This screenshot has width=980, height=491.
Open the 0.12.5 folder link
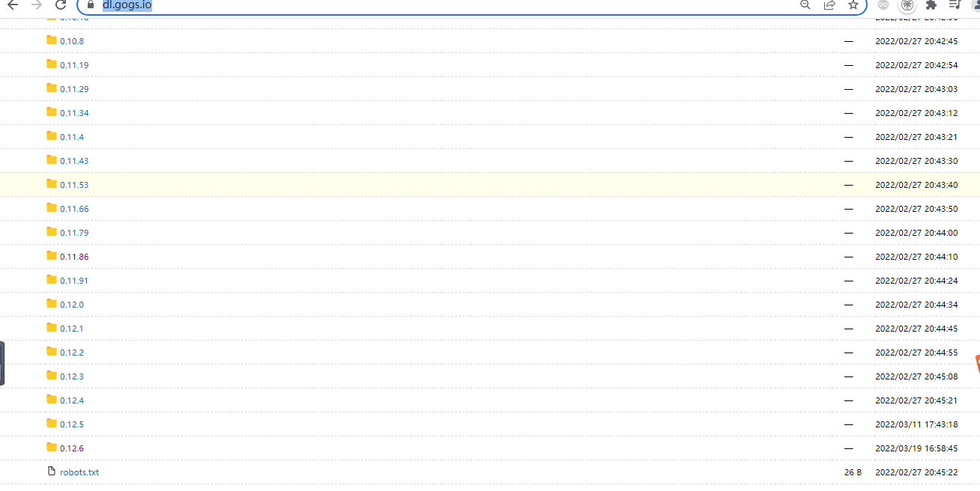(72, 424)
